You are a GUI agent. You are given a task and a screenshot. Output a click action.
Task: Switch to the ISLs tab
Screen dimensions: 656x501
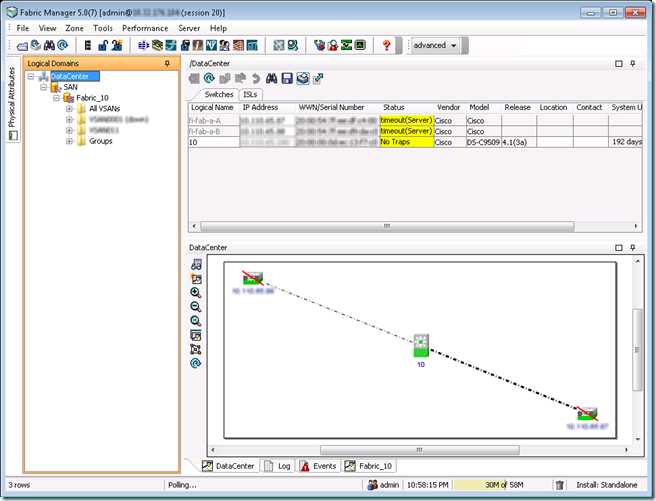point(250,95)
